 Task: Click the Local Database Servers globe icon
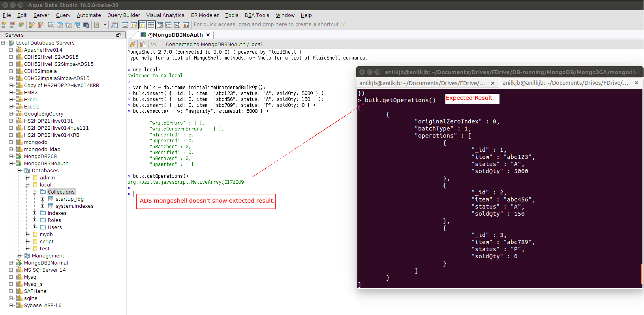click(11, 43)
